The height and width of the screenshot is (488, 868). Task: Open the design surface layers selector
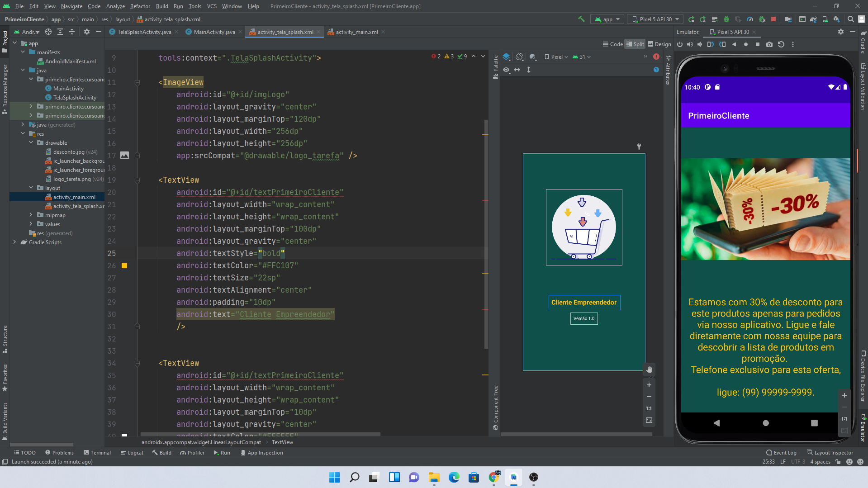507,57
